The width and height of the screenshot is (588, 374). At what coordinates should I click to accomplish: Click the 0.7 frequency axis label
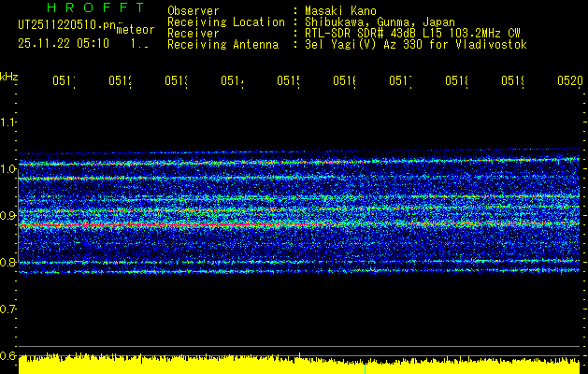pyautogui.click(x=7, y=309)
